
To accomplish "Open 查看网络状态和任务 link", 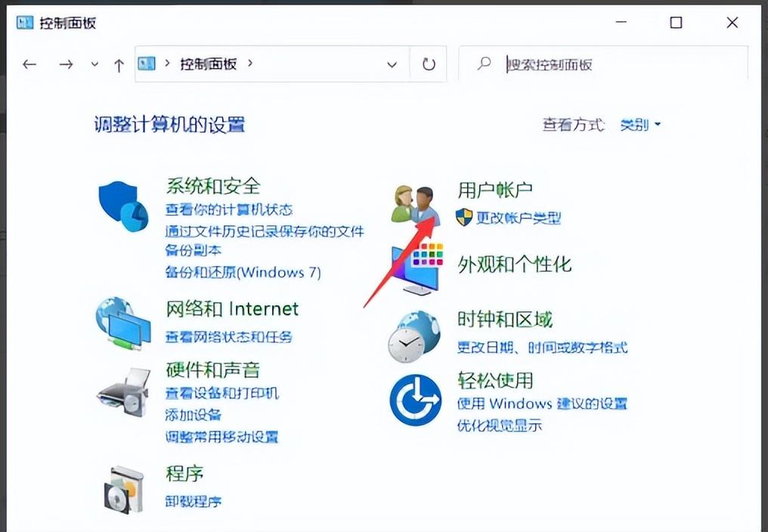I will tap(229, 336).
